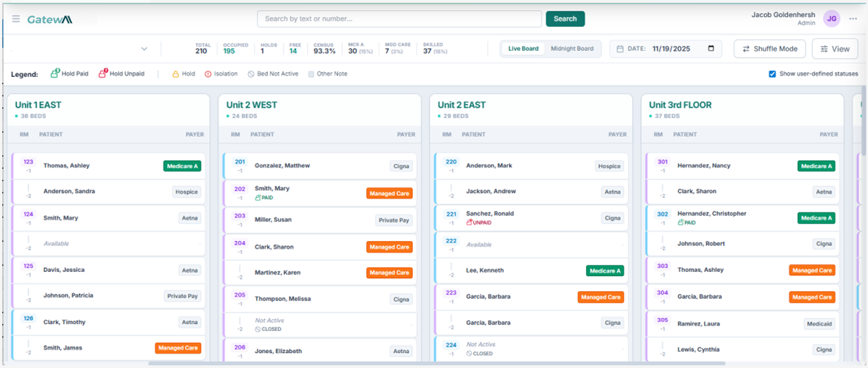
Task: Click the Isolation legend icon
Action: click(208, 74)
